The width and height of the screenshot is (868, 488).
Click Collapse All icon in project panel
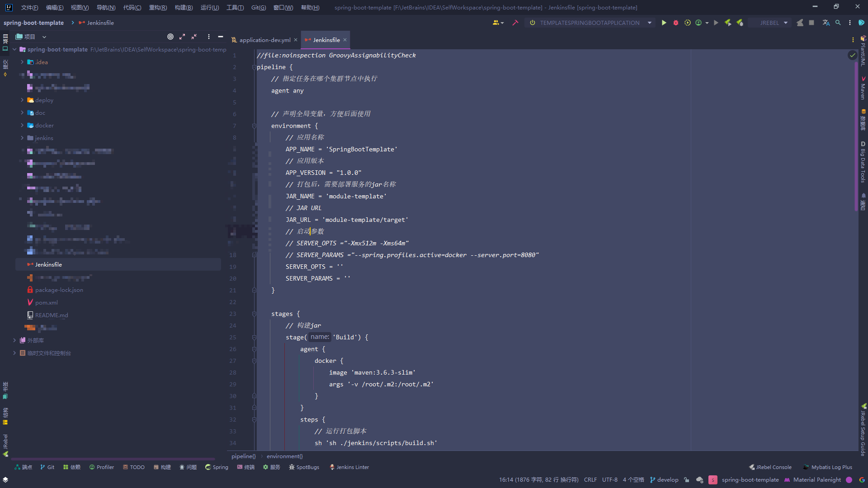(194, 37)
